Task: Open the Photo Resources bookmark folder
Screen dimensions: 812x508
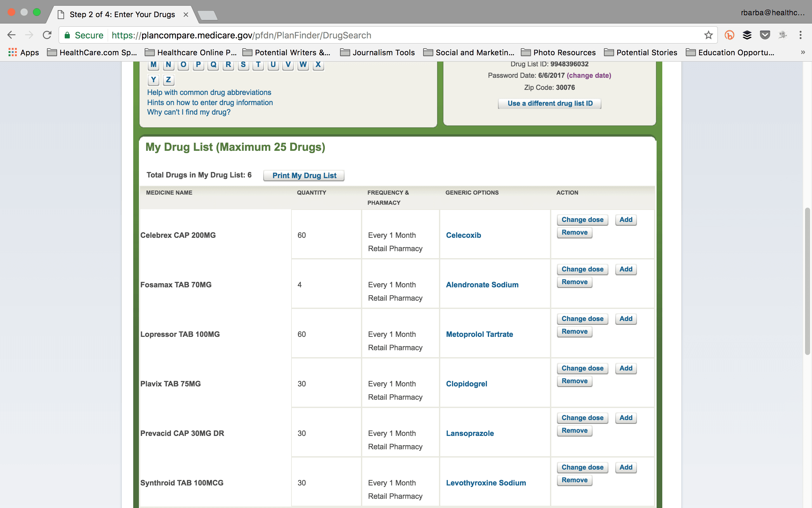Action: pos(558,52)
